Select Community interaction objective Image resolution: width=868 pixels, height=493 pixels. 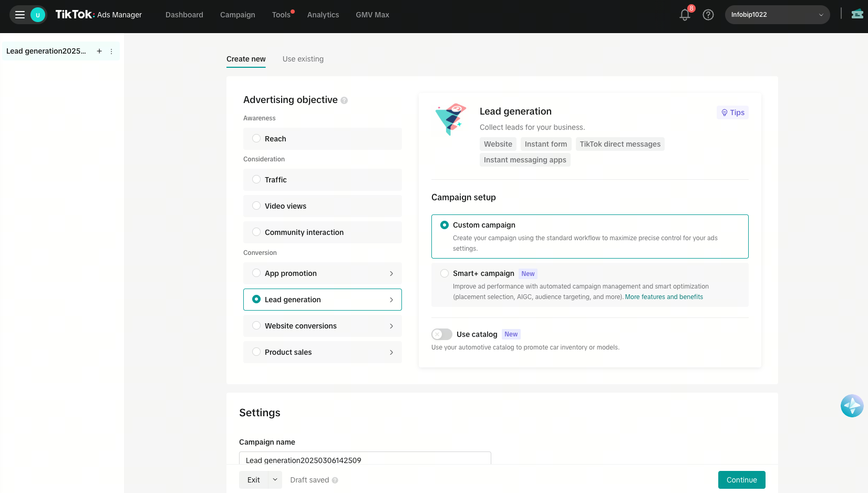click(323, 232)
